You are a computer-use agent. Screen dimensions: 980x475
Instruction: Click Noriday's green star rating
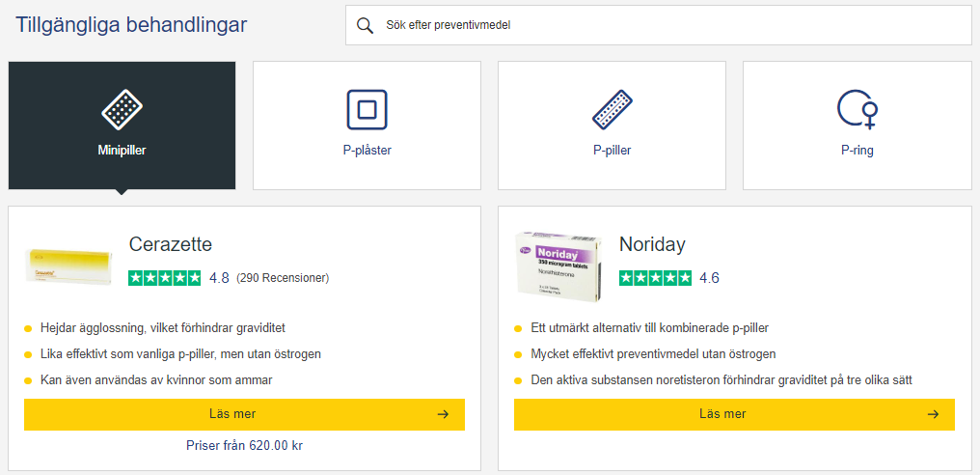[x=655, y=278]
